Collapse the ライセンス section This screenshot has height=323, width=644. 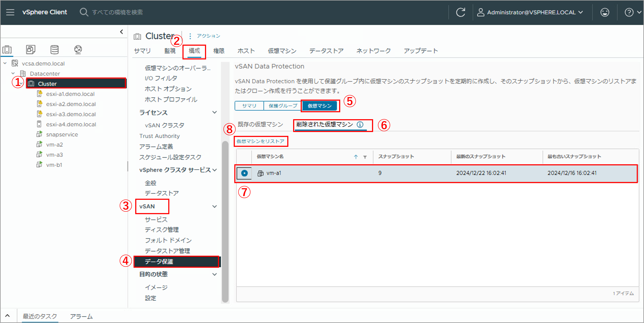coord(215,112)
